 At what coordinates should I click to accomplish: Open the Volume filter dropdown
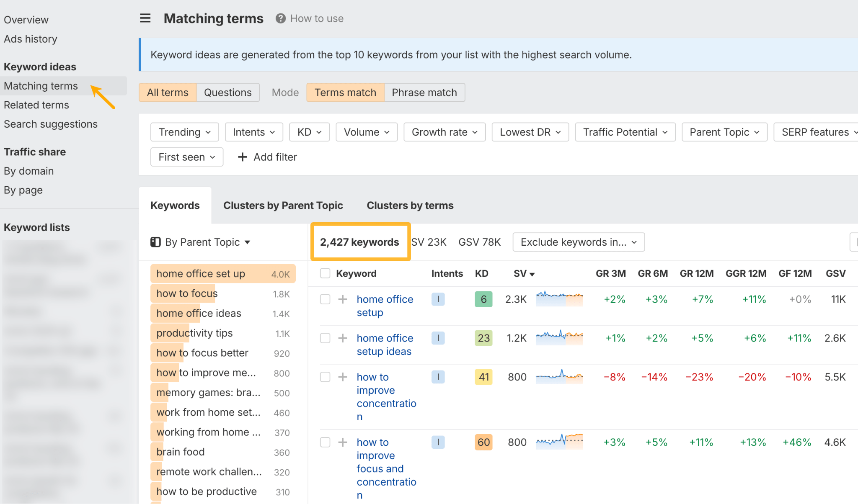click(366, 132)
